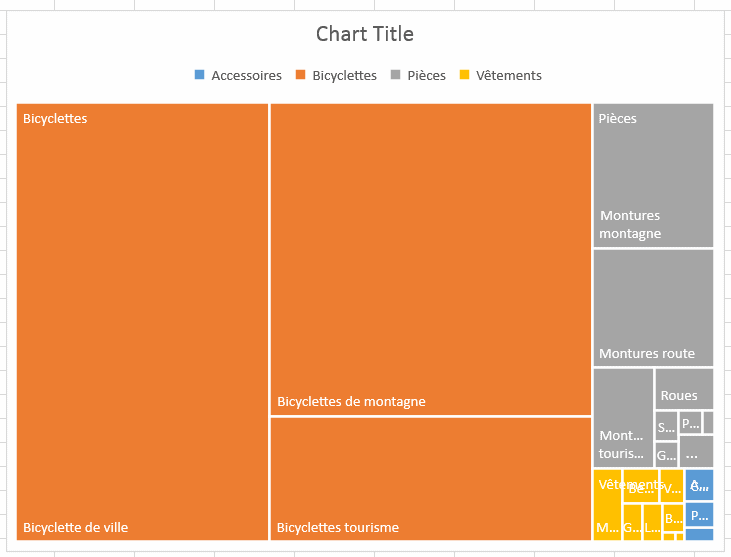The height and width of the screenshot is (557, 731).
Task: Click the yellow B... block
Action: [673, 516]
